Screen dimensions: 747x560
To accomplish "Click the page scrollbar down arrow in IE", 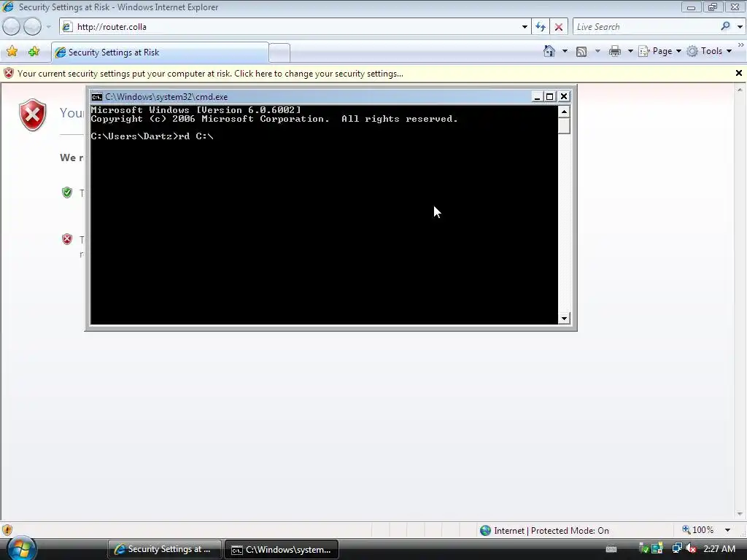I will tap(740, 514).
